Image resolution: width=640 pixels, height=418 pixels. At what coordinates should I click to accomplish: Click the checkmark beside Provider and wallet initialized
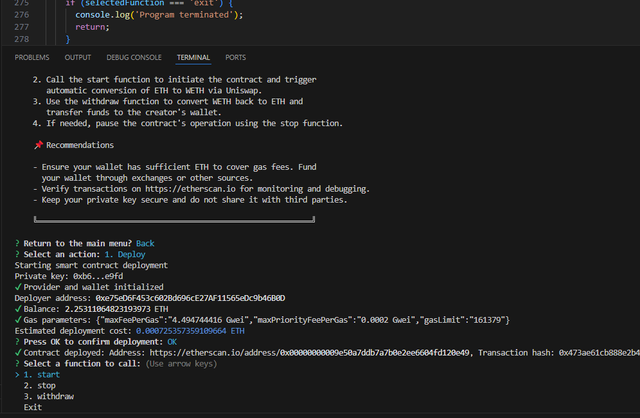pos(18,287)
